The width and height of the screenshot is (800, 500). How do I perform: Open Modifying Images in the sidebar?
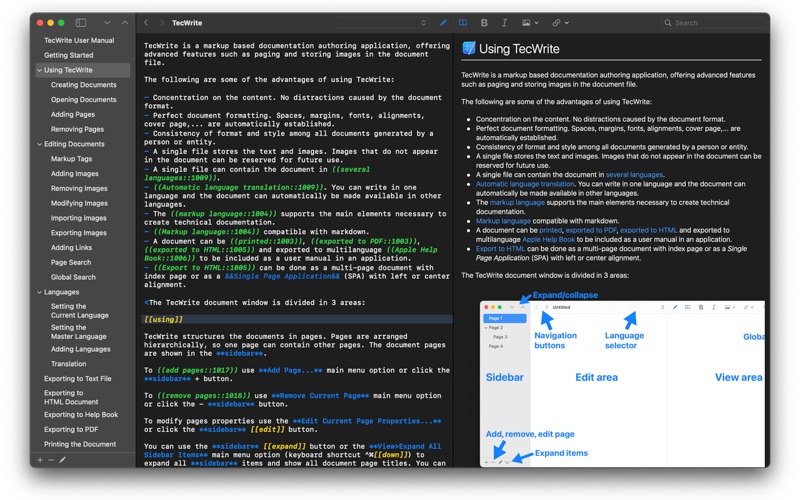click(79, 203)
